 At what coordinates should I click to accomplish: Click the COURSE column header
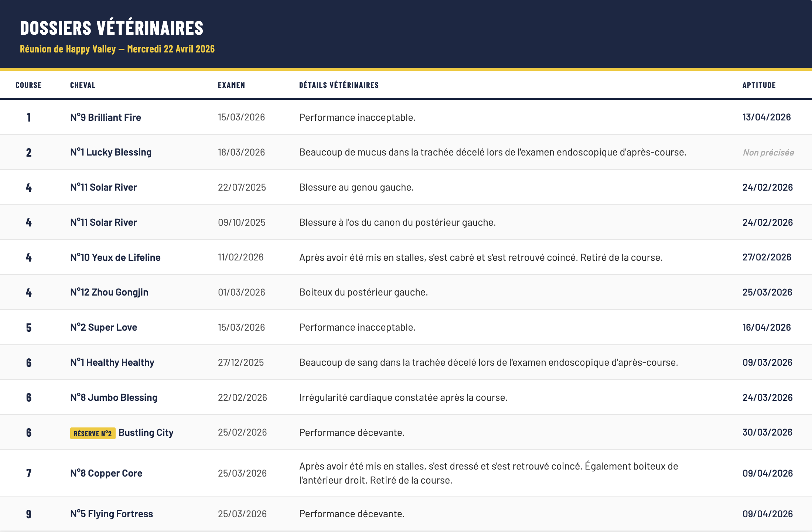click(x=28, y=85)
